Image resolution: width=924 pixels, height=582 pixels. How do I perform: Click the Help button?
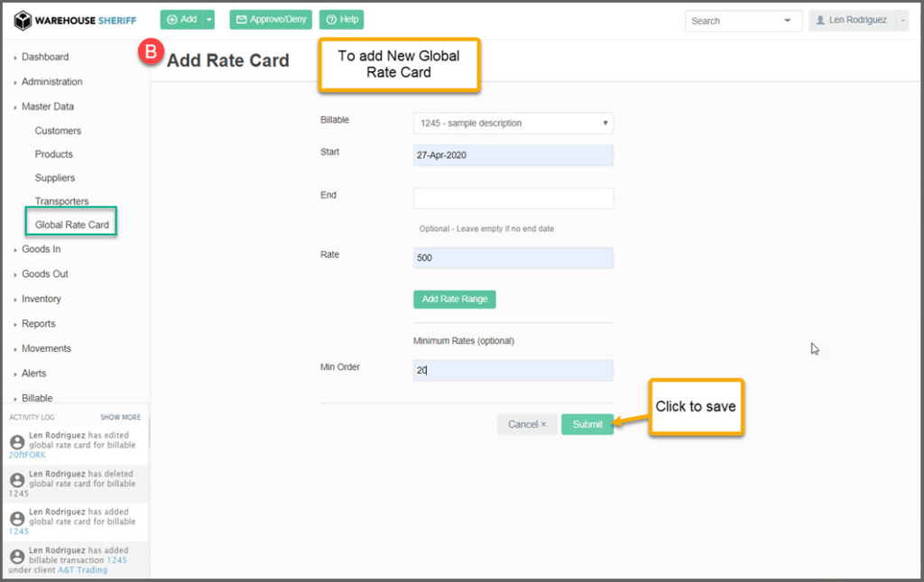point(341,20)
